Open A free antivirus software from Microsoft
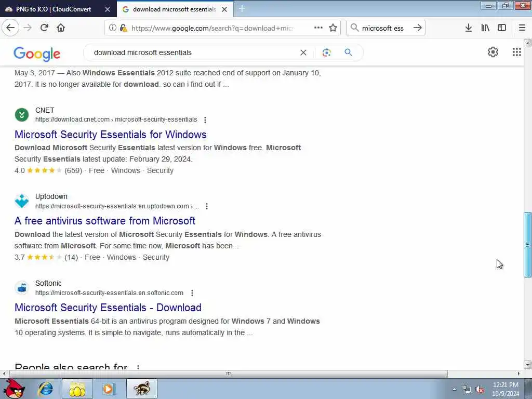The width and height of the screenshot is (532, 399). [x=105, y=221]
